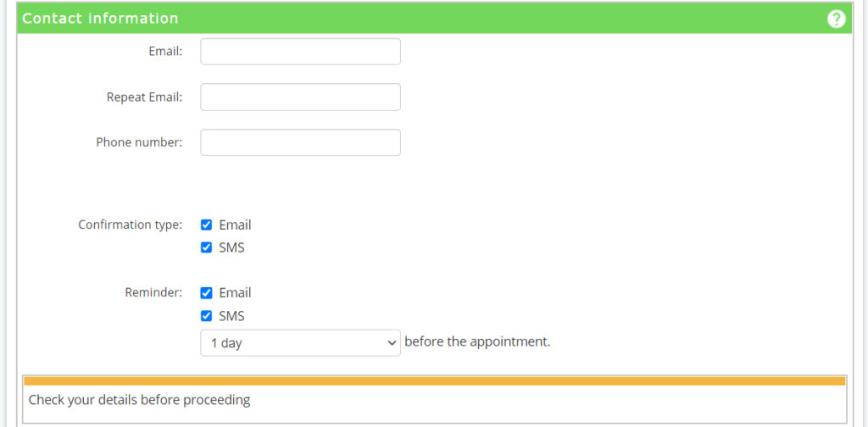
Task: Click the before the appointment text
Action: pos(478,341)
